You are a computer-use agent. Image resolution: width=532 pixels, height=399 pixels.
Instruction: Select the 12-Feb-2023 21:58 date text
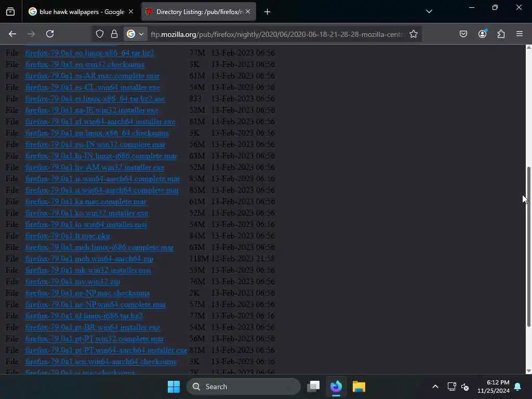click(x=243, y=259)
